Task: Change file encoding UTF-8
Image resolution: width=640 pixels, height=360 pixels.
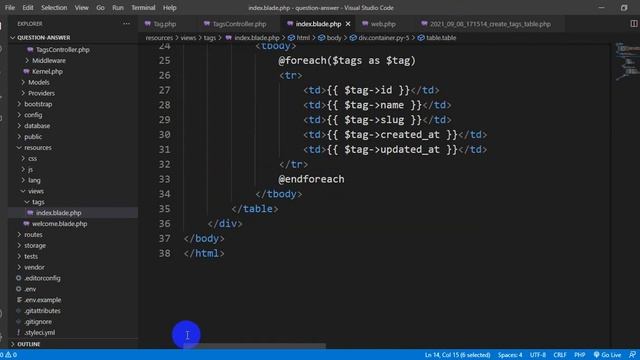Action: tap(538, 355)
